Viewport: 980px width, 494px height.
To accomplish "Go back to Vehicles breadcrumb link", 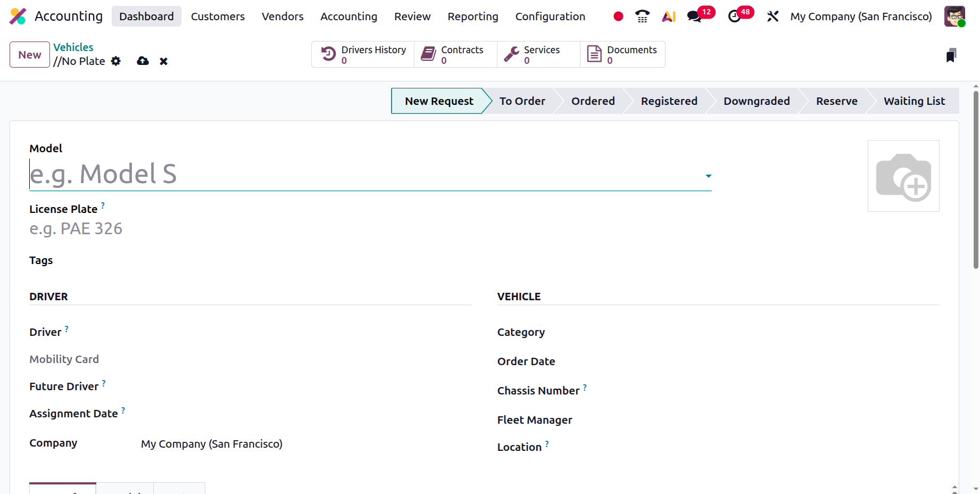I will click(x=73, y=47).
